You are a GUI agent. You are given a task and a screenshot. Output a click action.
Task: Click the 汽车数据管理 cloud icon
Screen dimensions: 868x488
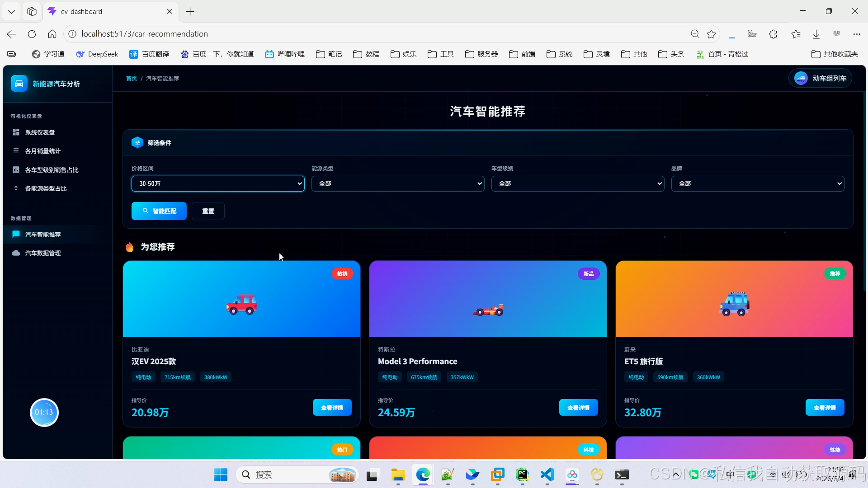pos(16,253)
